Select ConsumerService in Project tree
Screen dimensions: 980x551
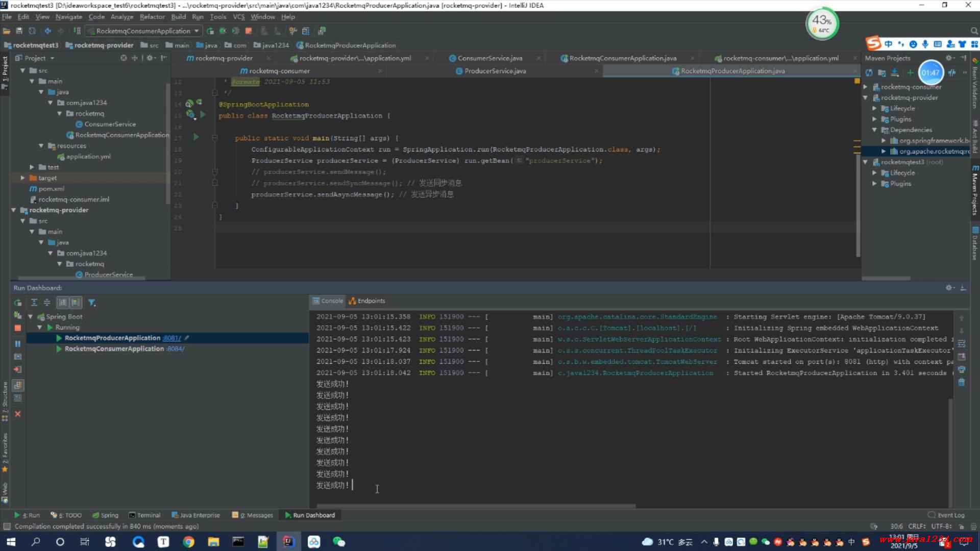[106, 124]
